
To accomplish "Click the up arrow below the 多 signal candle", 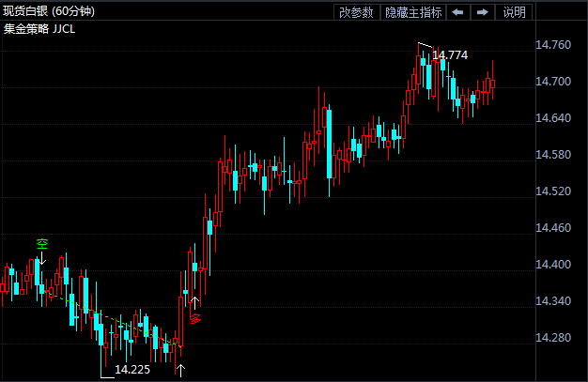I will click(194, 303).
